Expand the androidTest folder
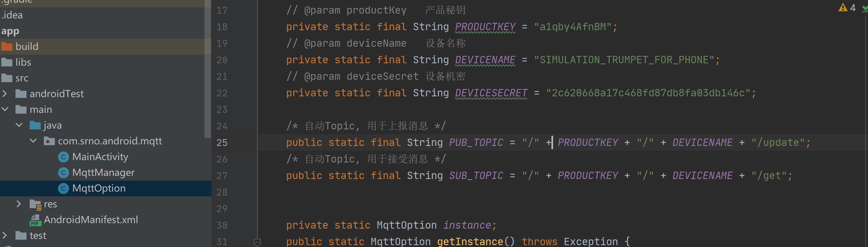Image resolution: width=868 pixels, height=247 pixels. click(5, 94)
